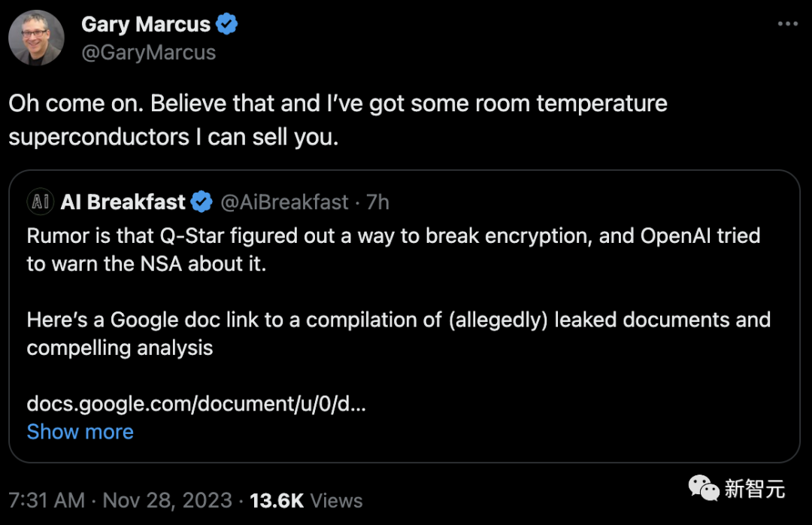Viewport: 812px width, 525px height.
Task: Click AI Breakfast's blue verified checkmark
Action: pos(201,202)
